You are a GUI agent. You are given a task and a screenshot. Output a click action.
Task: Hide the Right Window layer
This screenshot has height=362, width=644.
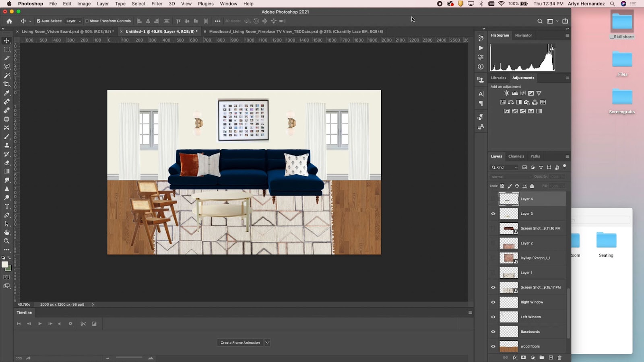[x=493, y=302]
